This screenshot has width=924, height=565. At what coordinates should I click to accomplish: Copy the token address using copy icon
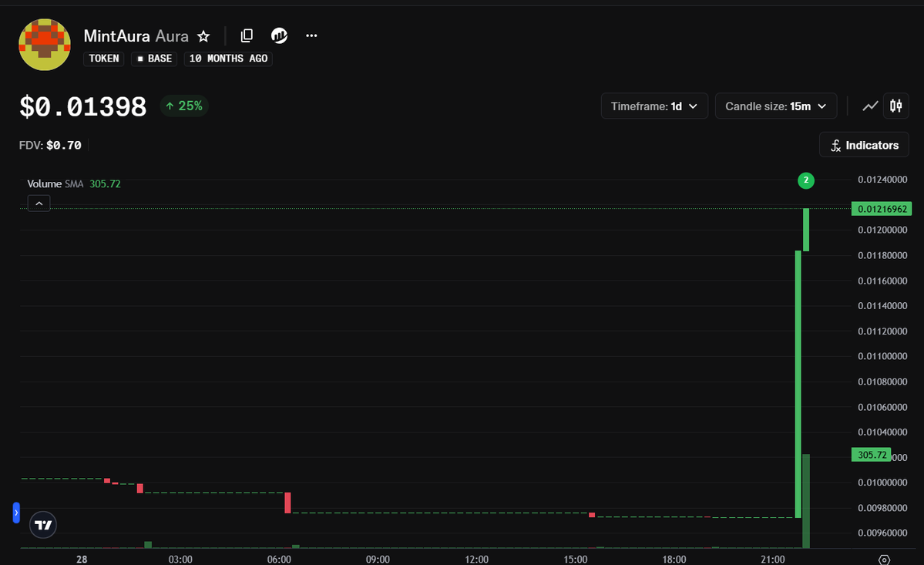pyautogui.click(x=247, y=36)
